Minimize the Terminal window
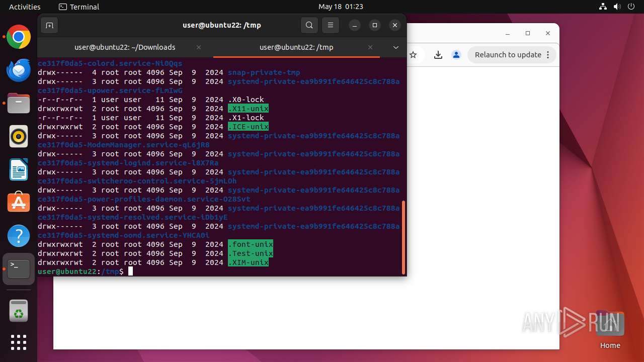 click(x=355, y=25)
